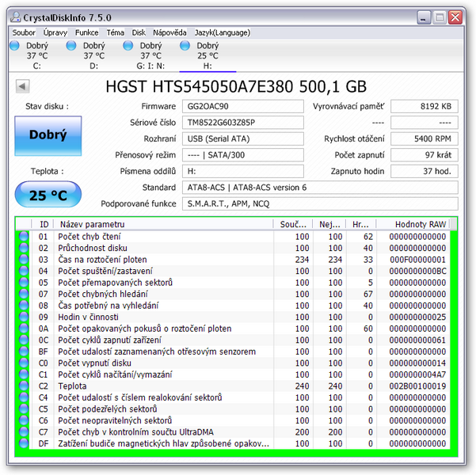Click the Nej... column header
Screen dimensions: 476x475
click(x=329, y=224)
